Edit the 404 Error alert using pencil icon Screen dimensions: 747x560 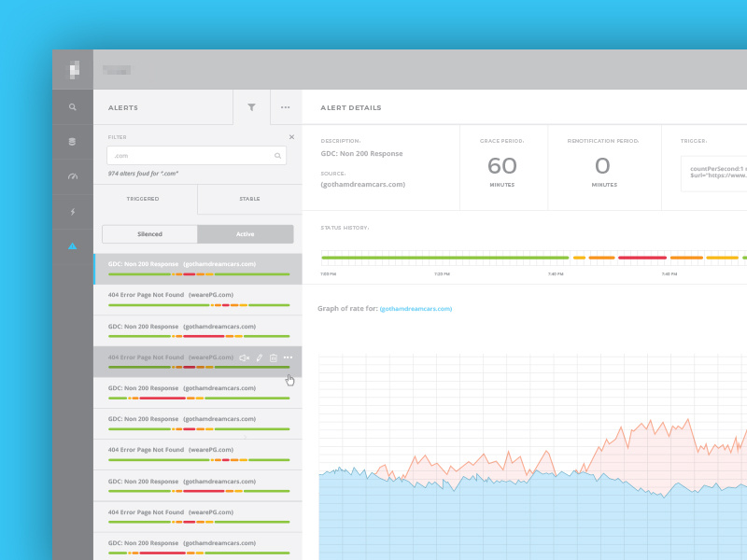[x=259, y=358]
